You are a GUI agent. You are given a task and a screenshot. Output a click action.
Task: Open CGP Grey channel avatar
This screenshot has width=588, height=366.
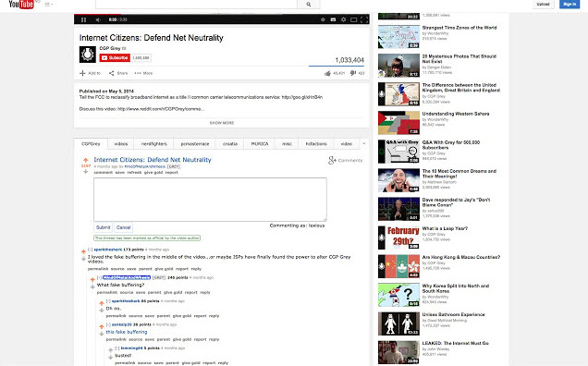(88, 55)
